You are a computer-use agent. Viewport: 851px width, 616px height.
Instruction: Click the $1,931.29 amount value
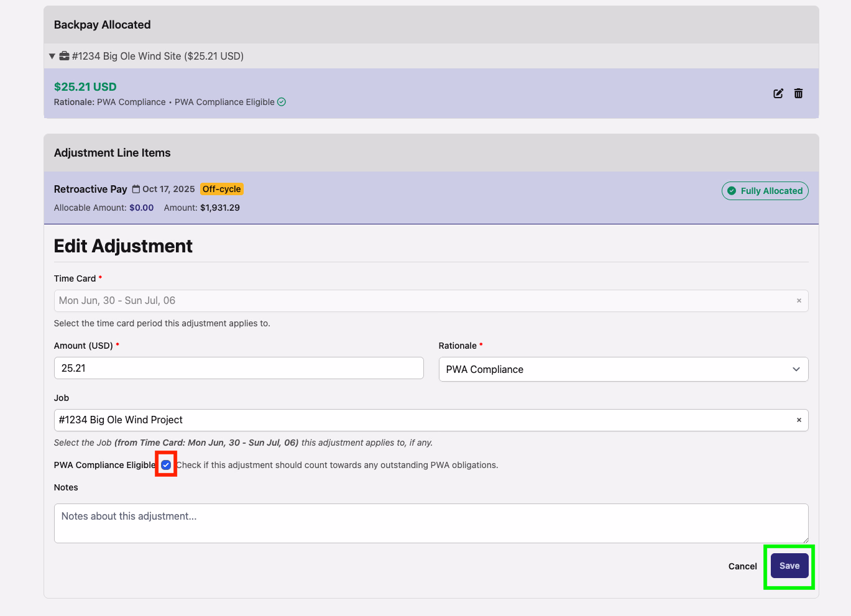(220, 208)
